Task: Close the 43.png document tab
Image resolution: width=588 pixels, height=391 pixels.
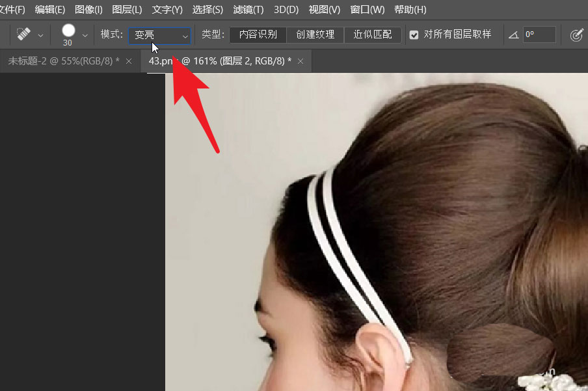Action: (300, 61)
